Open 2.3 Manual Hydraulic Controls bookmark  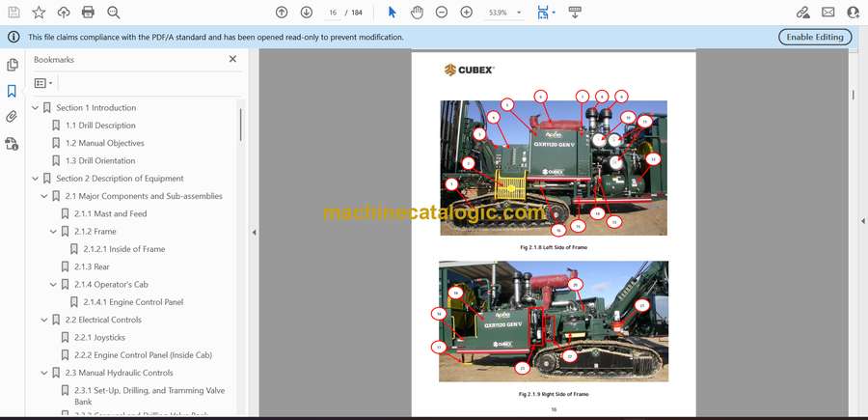119,373
